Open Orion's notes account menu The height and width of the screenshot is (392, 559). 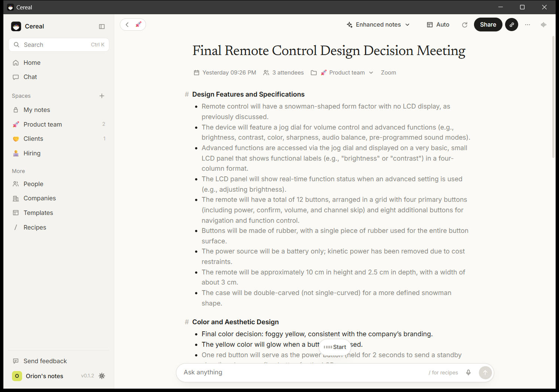(x=38, y=376)
